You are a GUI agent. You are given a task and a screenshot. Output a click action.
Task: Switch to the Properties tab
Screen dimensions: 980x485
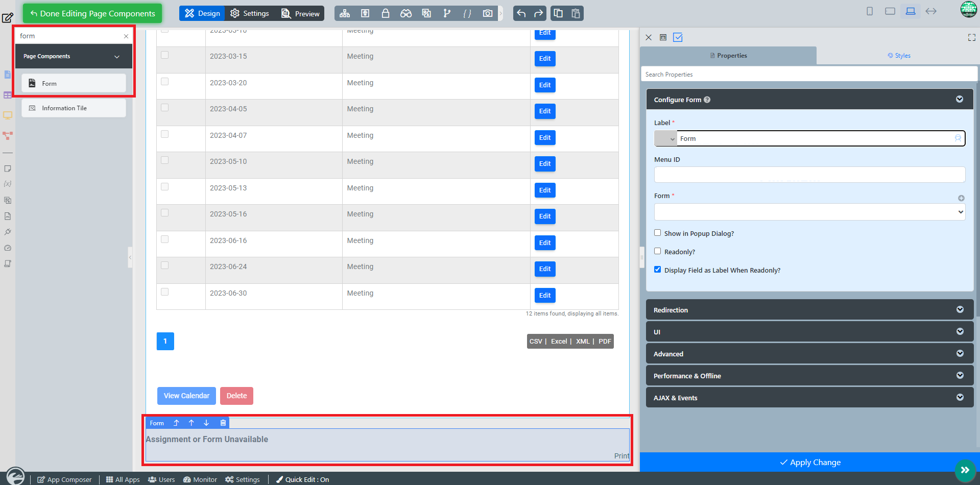[728, 56]
